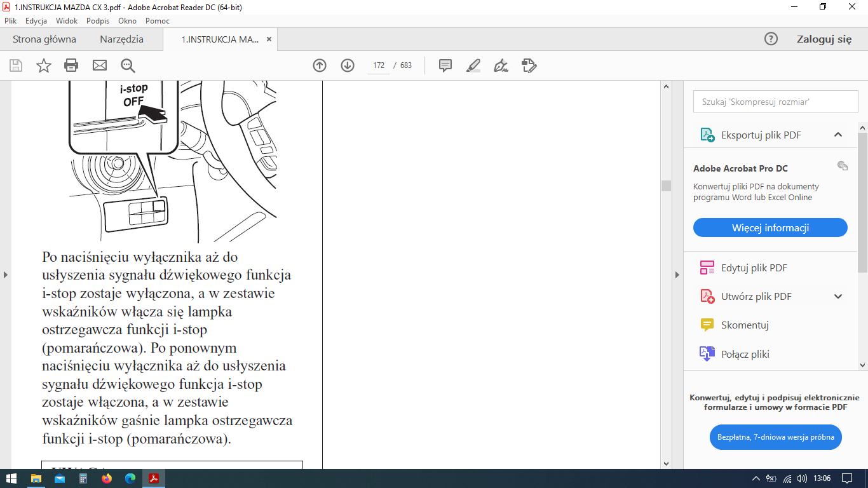Click the Więcej informacji button
Screen dimensions: 868x488
[770, 227]
